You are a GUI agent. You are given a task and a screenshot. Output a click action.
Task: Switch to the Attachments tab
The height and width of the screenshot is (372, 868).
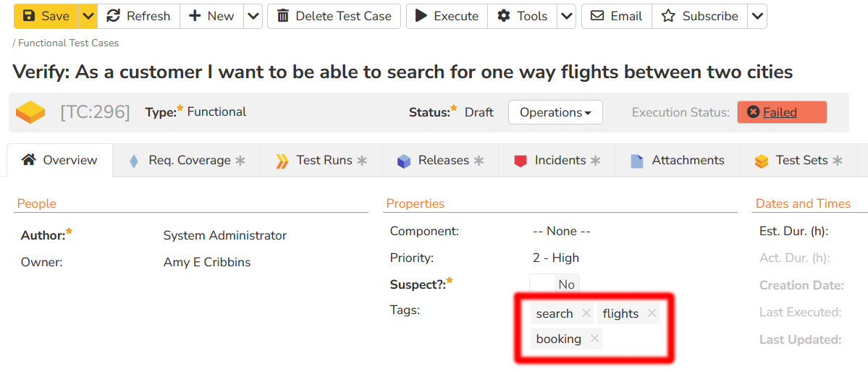click(x=678, y=161)
